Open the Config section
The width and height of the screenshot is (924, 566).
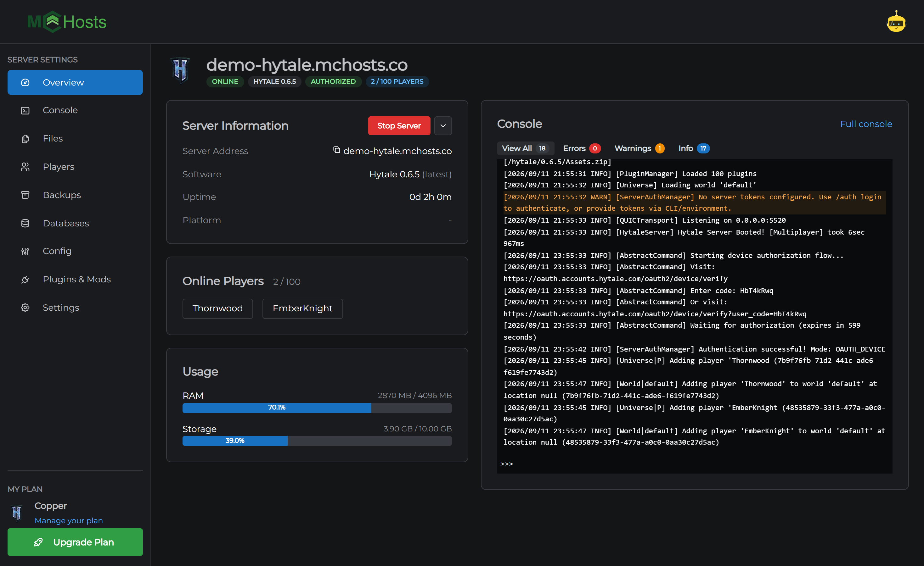[75, 251]
